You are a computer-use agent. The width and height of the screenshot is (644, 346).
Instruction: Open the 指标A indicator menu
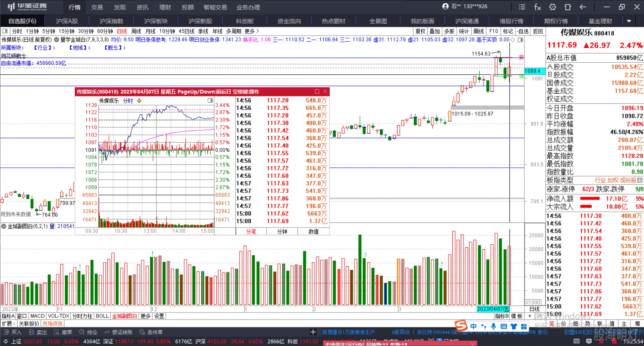pos(8,316)
